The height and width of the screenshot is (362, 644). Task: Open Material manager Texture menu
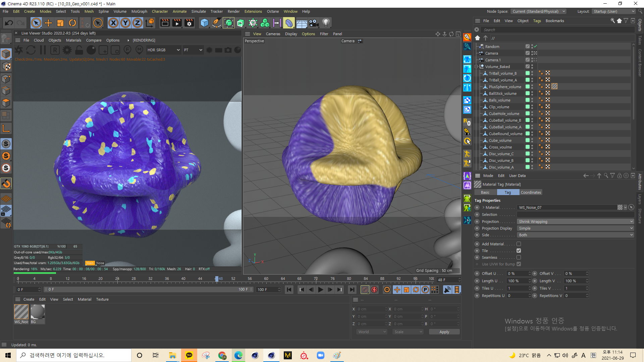tap(102, 299)
